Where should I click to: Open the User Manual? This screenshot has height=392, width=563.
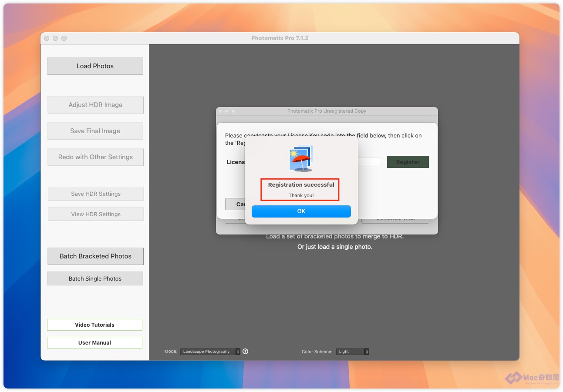click(94, 343)
